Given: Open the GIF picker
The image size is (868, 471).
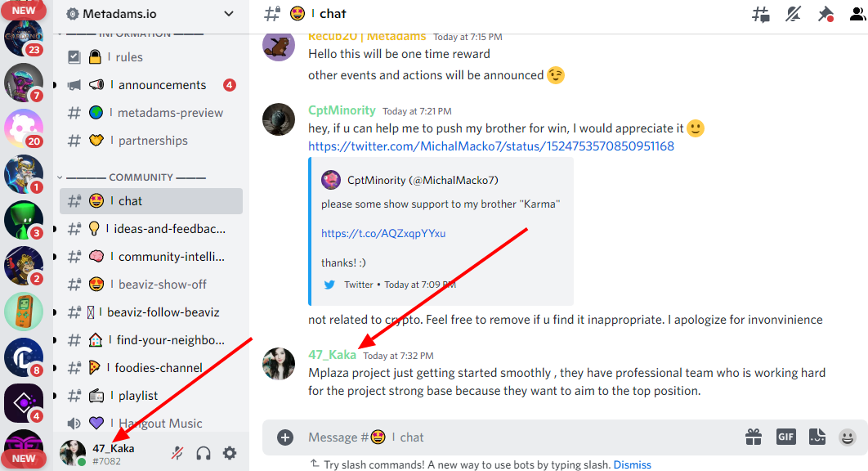Looking at the screenshot, I should coord(785,437).
